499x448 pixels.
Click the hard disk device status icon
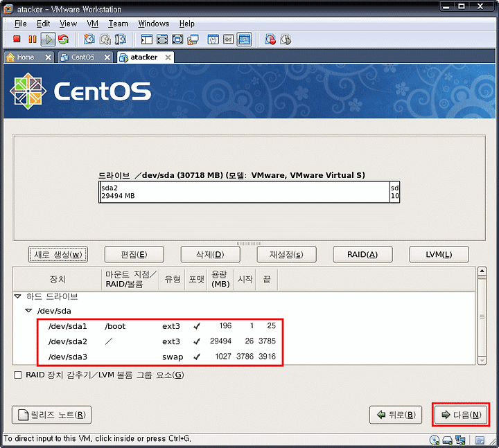click(x=448, y=440)
